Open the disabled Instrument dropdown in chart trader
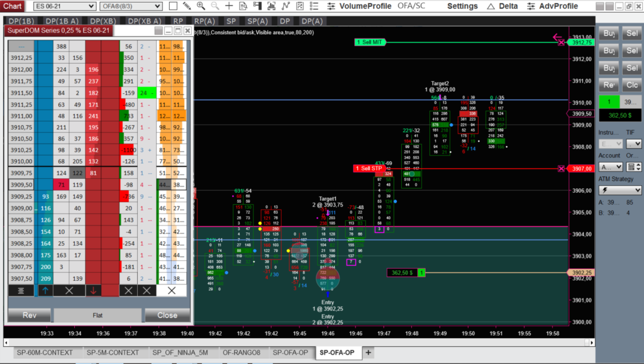 click(x=611, y=144)
